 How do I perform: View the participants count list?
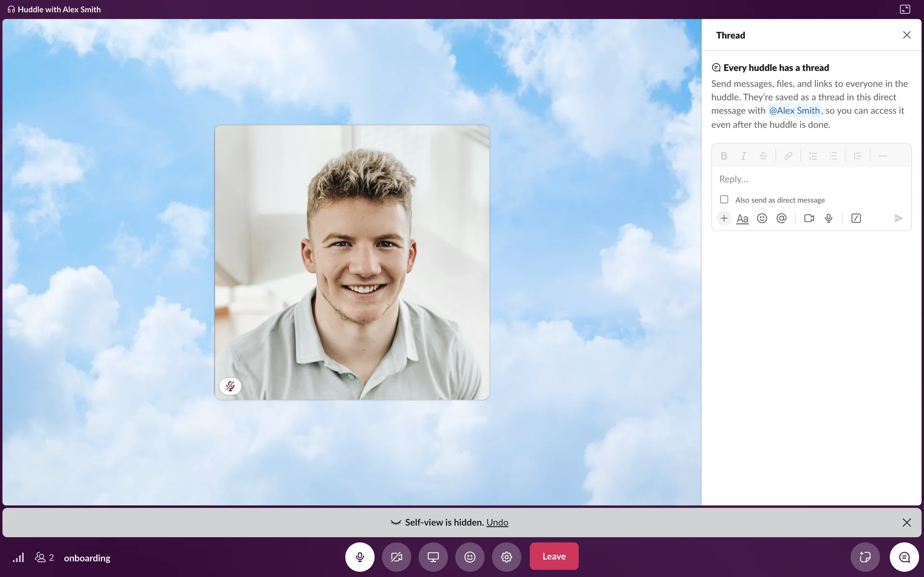click(44, 558)
